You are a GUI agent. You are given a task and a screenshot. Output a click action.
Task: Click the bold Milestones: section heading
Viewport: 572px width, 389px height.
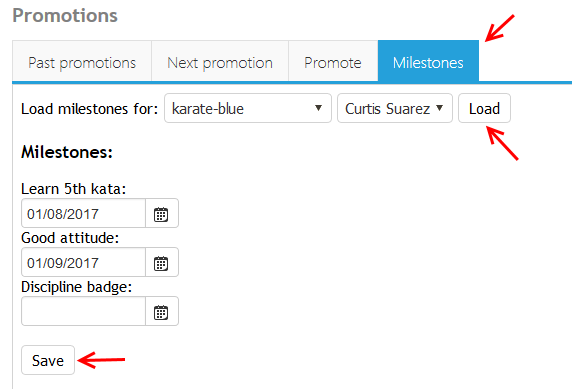[67, 152]
